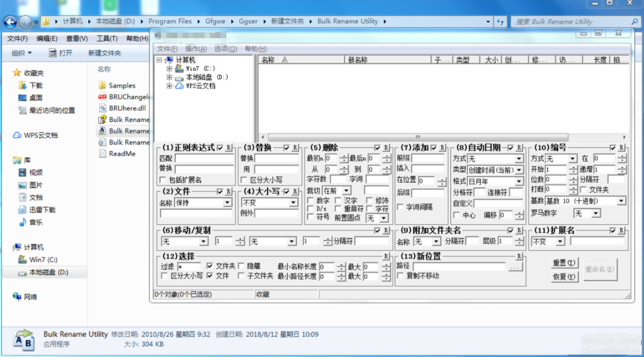Click the refresh icon beside the address bar
The image size is (644, 357).
coord(500,22)
